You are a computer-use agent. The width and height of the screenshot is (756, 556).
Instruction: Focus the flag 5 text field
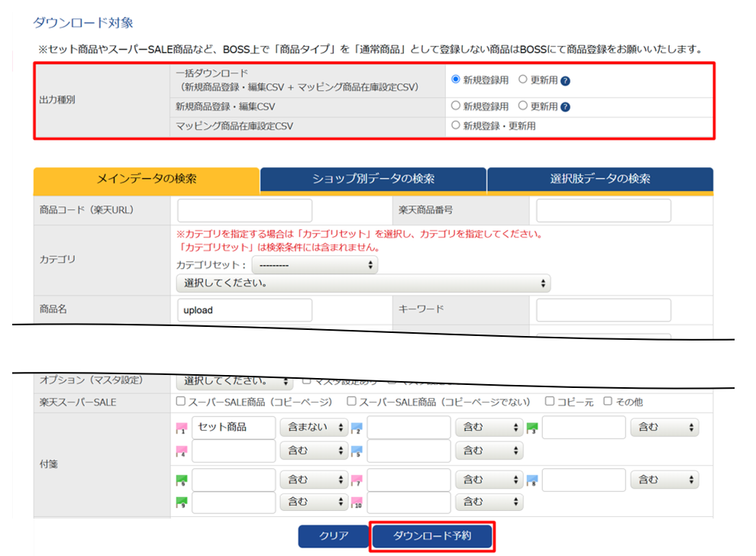pyautogui.click(x=409, y=451)
